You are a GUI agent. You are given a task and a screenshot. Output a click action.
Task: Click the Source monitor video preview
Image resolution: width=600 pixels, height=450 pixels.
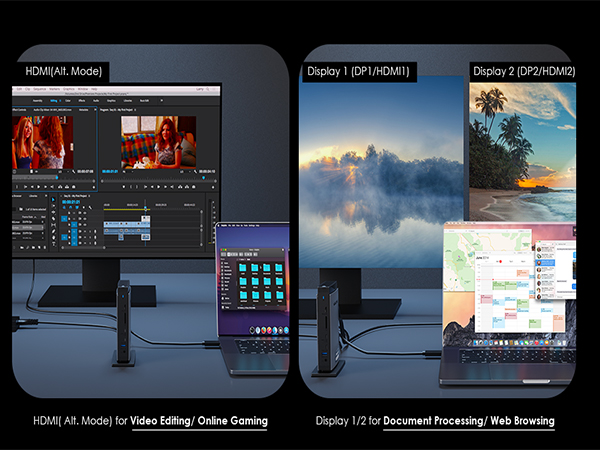click(x=43, y=141)
